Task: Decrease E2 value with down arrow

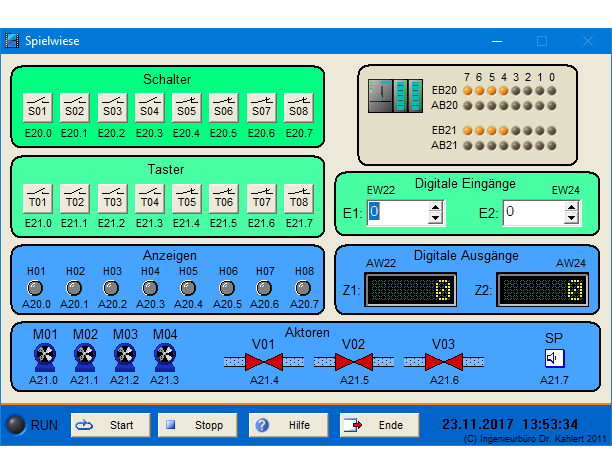Action: [x=572, y=218]
